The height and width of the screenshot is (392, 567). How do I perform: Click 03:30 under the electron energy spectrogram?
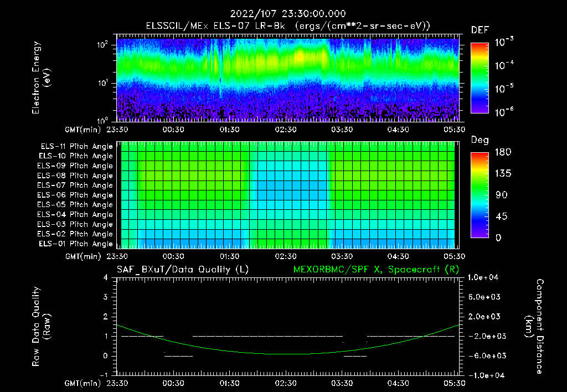[x=342, y=130]
